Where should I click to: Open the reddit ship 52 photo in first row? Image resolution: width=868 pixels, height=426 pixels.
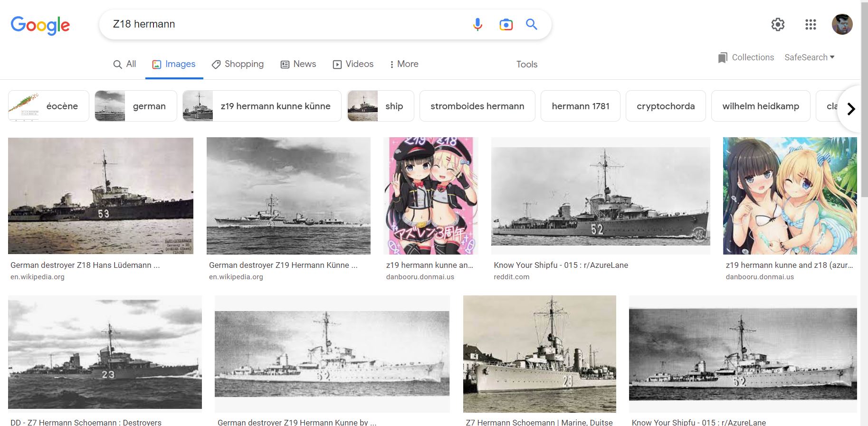pos(601,196)
